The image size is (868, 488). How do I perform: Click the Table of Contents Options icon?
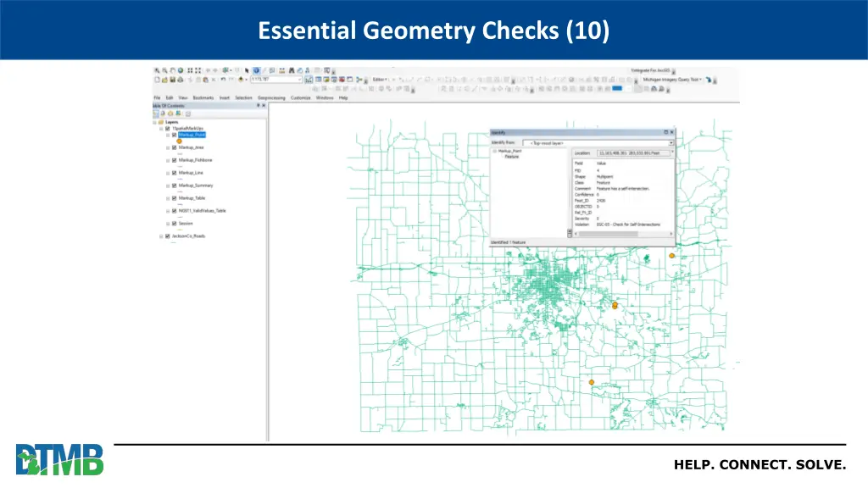[187, 114]
